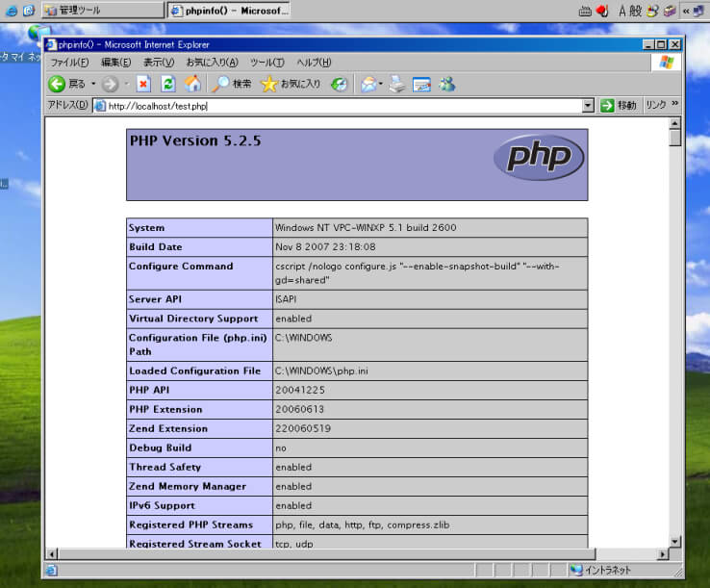Screen dimensions: 710x588
Task: Click the PHP logo image
Action: 539,157
